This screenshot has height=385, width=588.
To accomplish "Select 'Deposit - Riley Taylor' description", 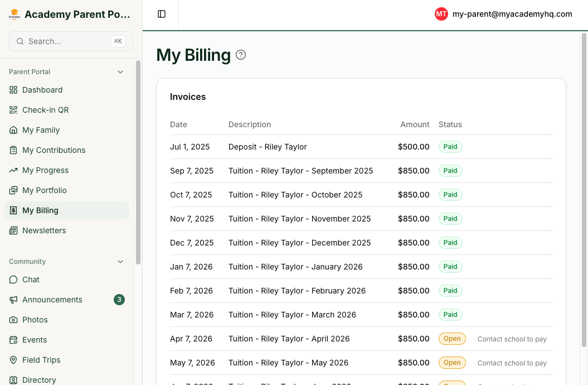I will click(x=268, y=147).
